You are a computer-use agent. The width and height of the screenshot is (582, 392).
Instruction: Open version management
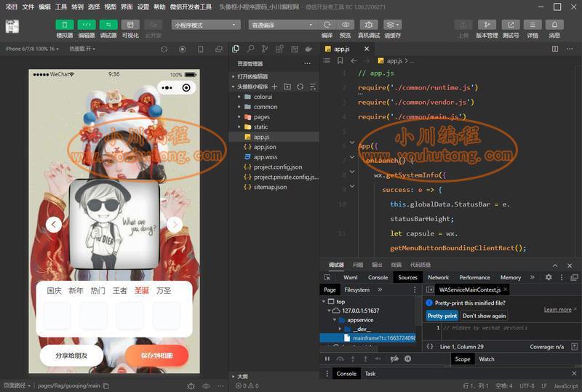pyautogui.click(x=487, y=25)
